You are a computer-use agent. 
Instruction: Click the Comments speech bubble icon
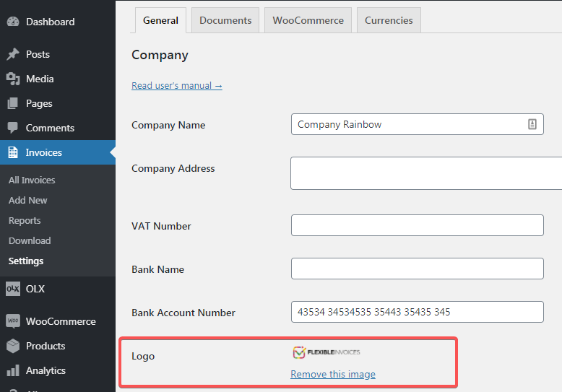(x=13, y=128)
